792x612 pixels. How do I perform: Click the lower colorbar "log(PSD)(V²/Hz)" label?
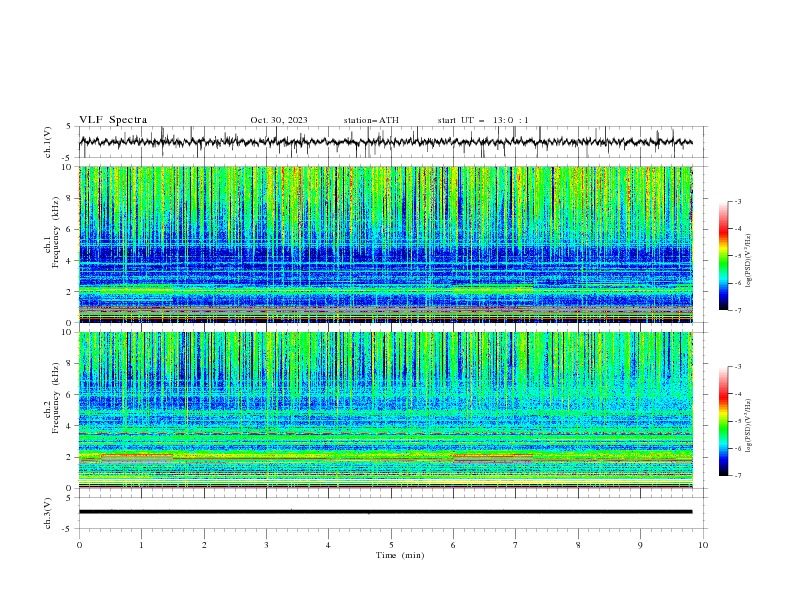tap(749, 426)
